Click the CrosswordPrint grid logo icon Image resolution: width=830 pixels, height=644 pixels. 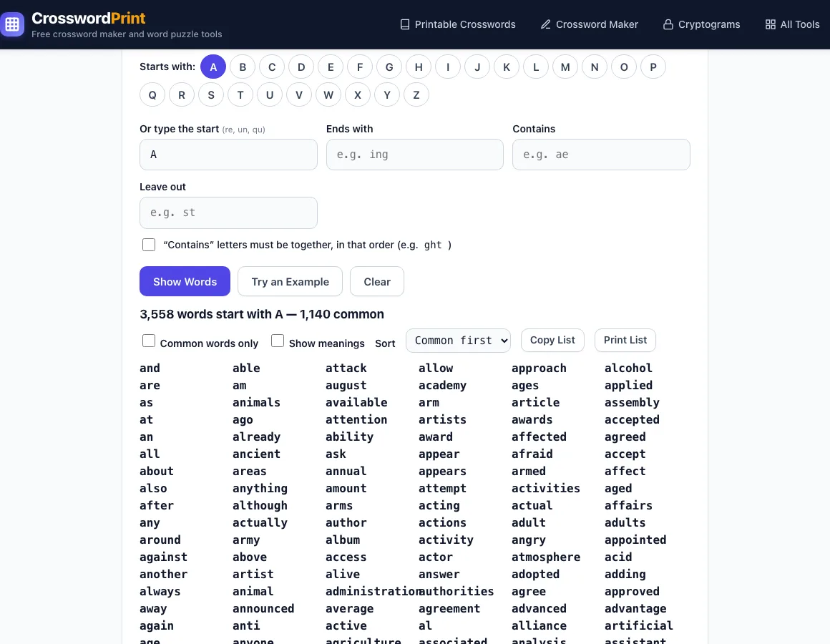point(12,24)
